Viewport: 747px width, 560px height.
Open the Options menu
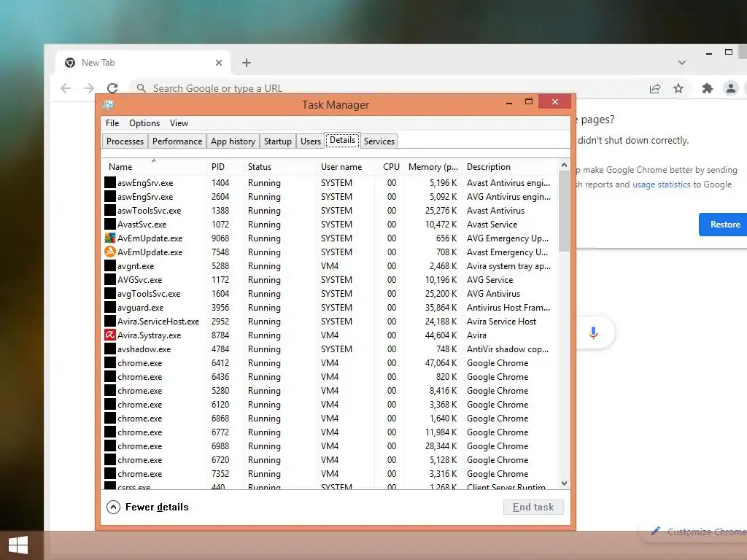[144, 123]
